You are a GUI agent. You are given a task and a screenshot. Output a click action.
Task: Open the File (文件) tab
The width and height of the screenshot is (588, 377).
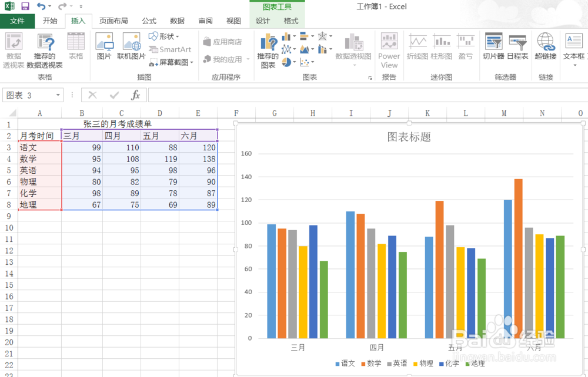click(17, 21)
